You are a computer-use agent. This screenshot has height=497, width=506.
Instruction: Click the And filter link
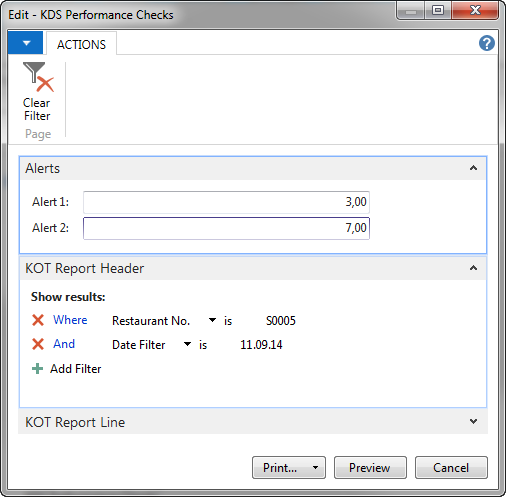[x=64, y=344]
